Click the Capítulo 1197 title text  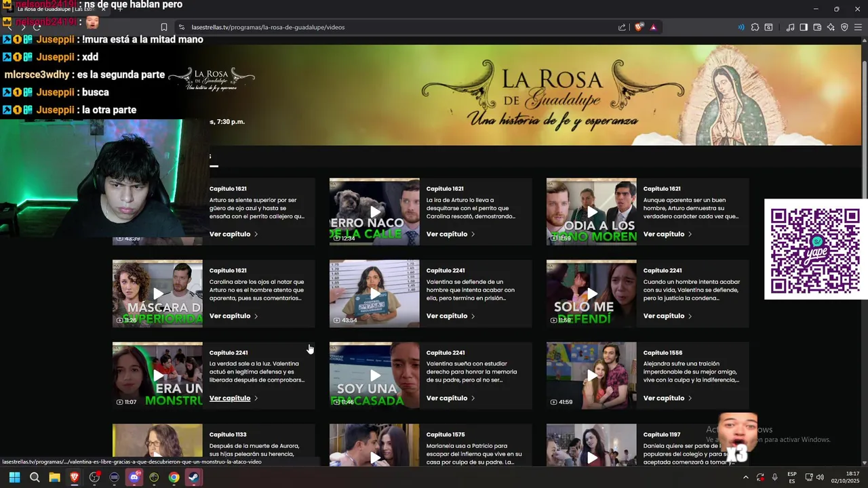tap(662, 434)
